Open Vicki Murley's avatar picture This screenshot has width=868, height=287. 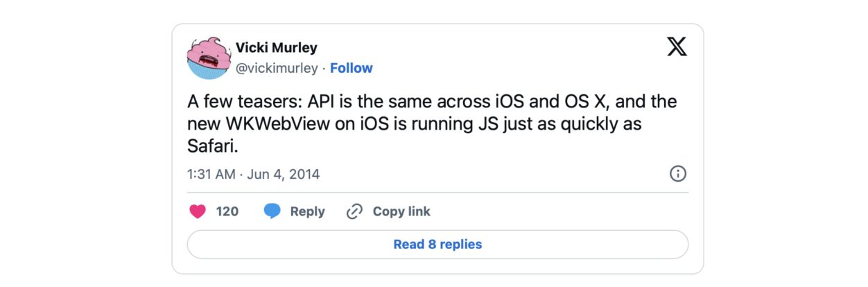tap(208, 58)
